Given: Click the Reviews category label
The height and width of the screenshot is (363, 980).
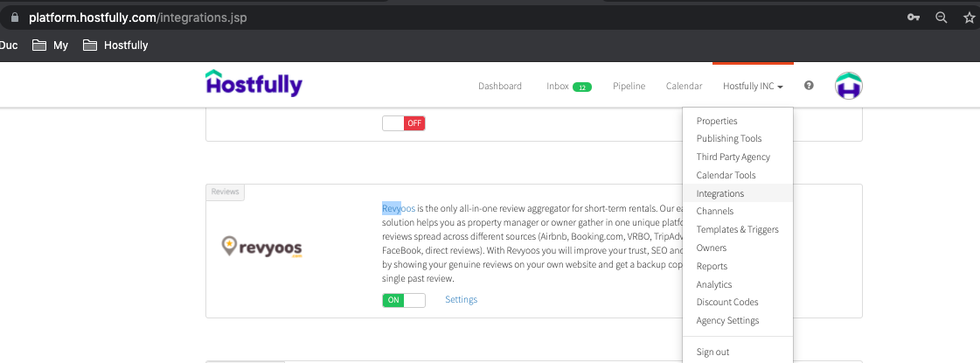Looking at the screenshot, I should 225,192.
